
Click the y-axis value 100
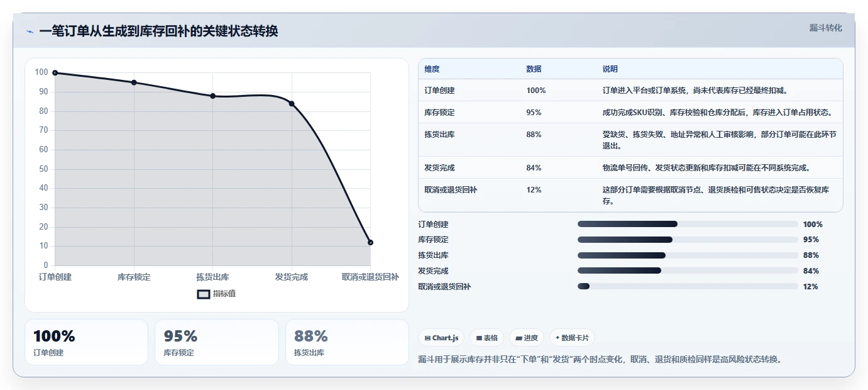(41, 72)
